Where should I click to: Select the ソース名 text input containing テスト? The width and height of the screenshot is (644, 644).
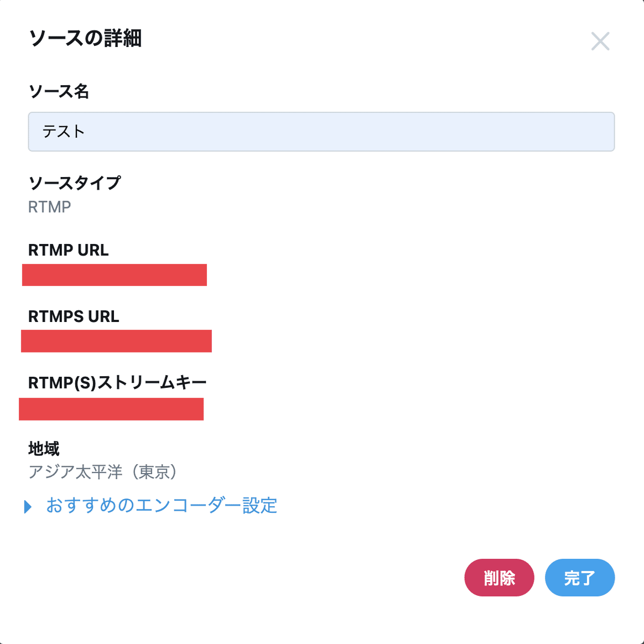point(321,132)
